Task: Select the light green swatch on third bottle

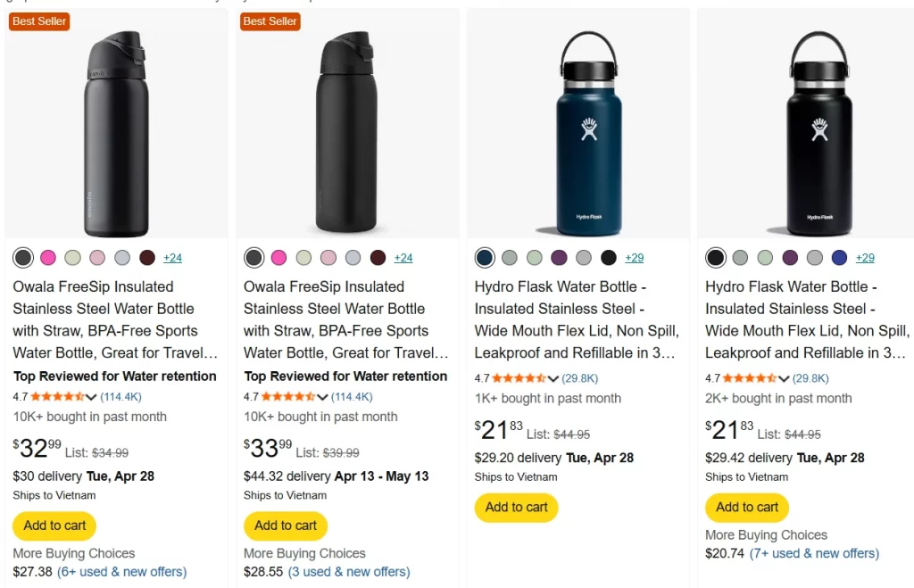Action: tap(533, 257)
